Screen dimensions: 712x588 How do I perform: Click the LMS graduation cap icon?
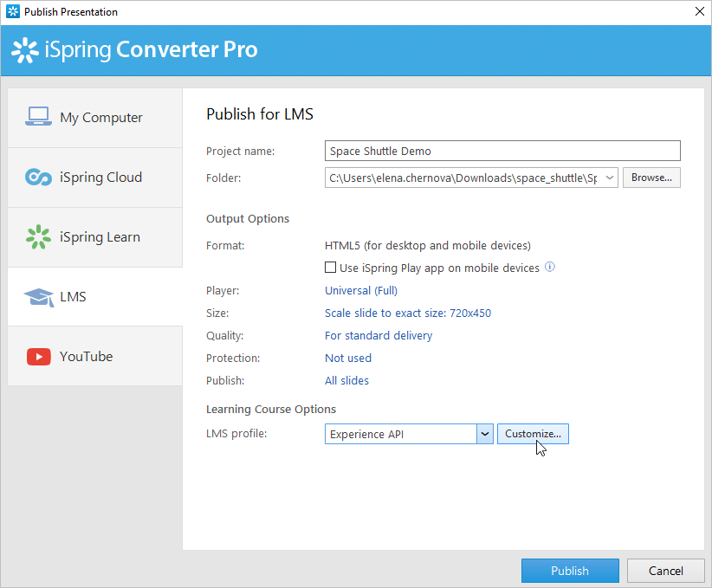[39, 297]
